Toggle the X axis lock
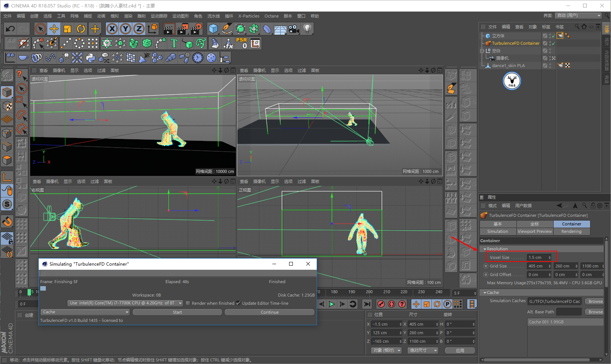 pos(112,29)
